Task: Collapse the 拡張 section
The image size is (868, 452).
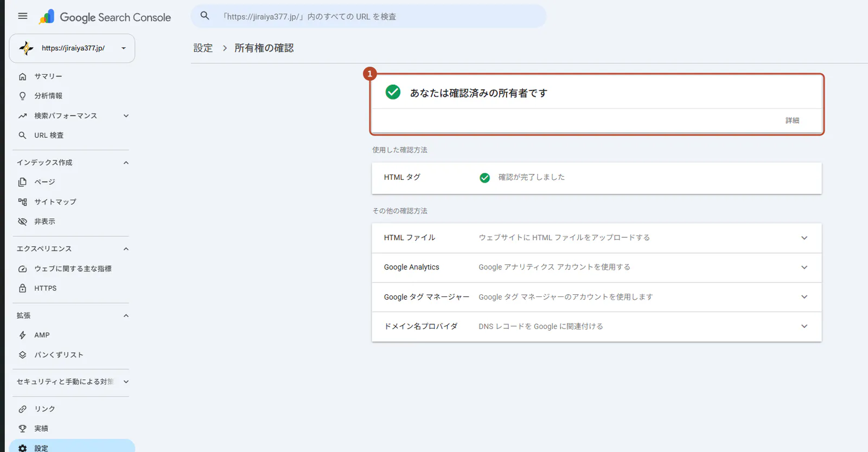Action: pos(126,315)
